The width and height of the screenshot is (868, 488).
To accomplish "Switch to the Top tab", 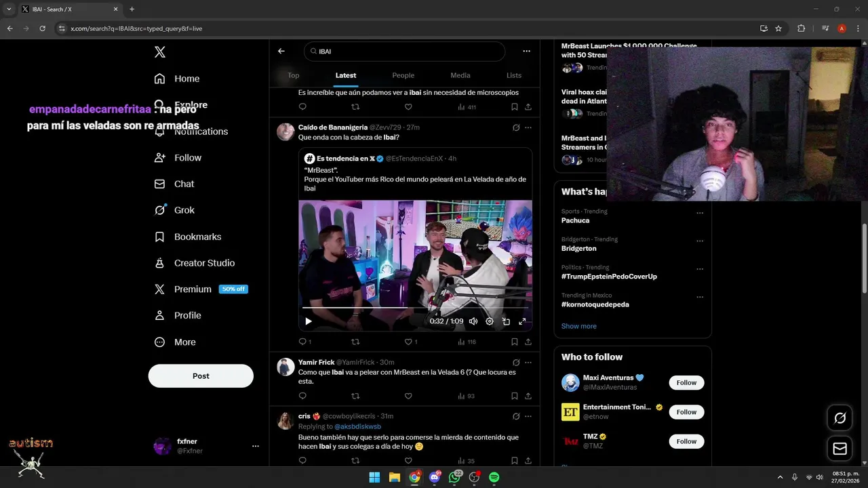I will 294,75.
